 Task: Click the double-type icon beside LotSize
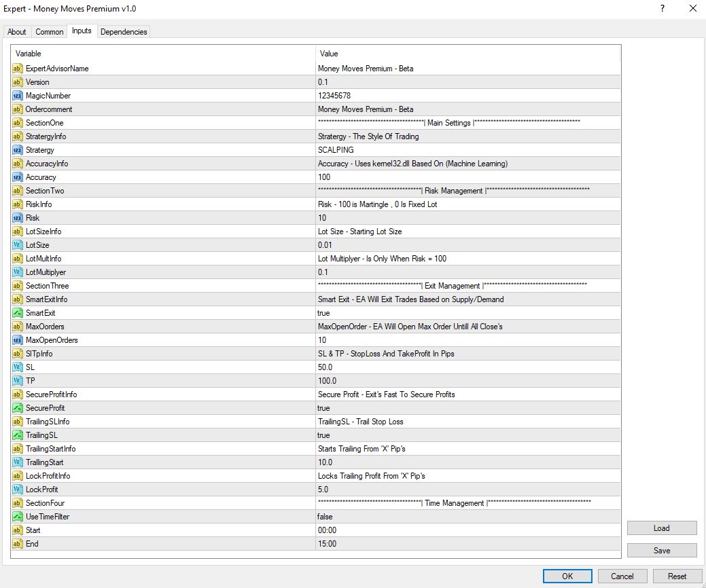(x=17, y=245)
